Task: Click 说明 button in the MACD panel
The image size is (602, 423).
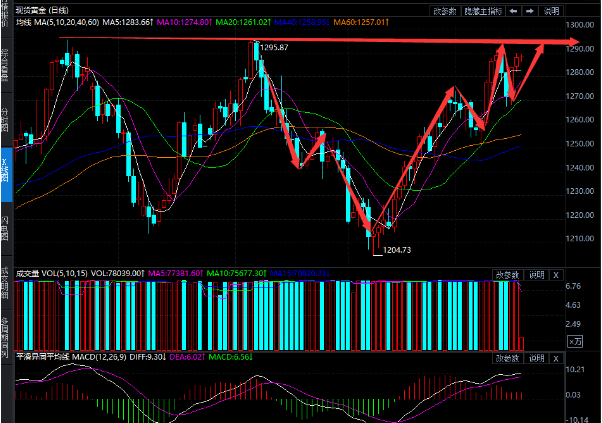Action: (537, 357)
